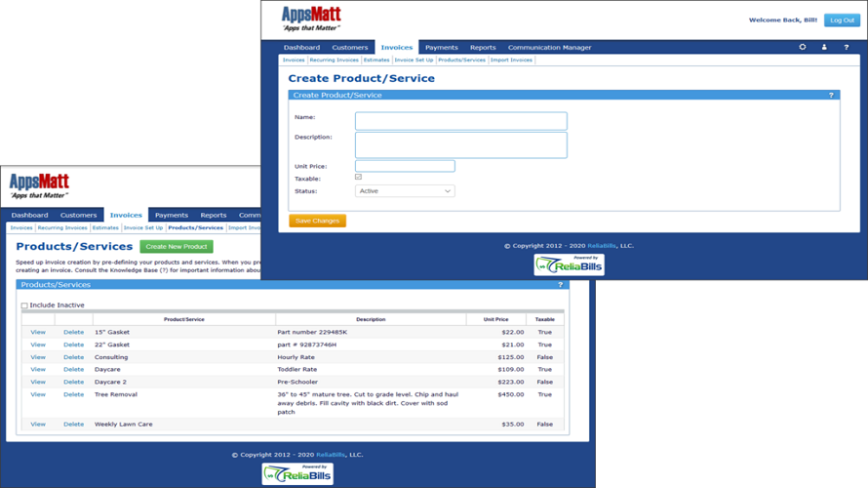
Task: View the Tree Removal service
Action: click(x=38, y=394)
